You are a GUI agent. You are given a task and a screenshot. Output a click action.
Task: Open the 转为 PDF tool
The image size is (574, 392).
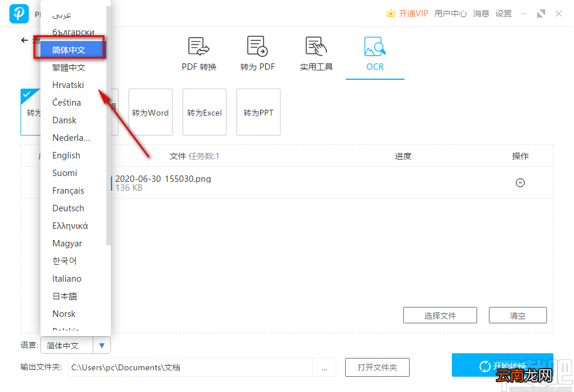click(x=257, y=54)
